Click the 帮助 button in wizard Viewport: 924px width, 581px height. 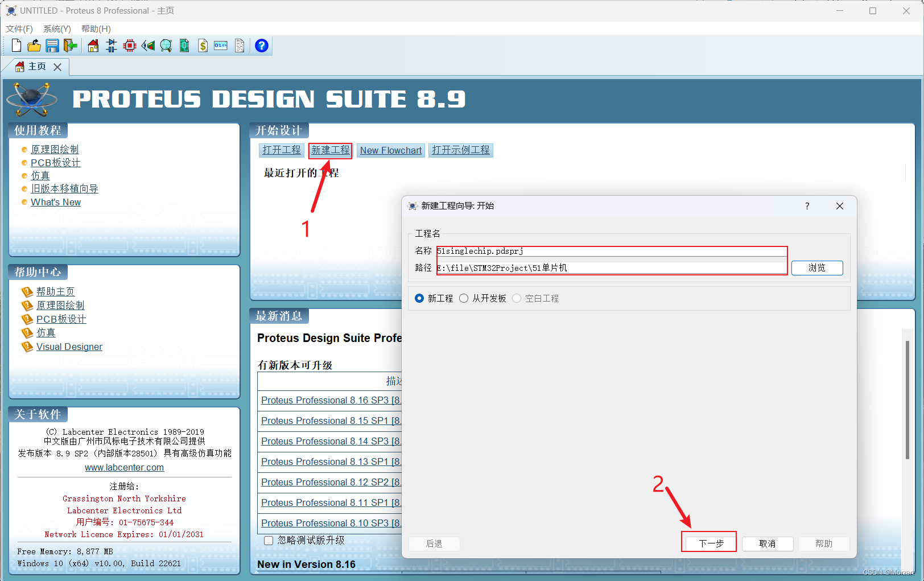coord(824,543)
